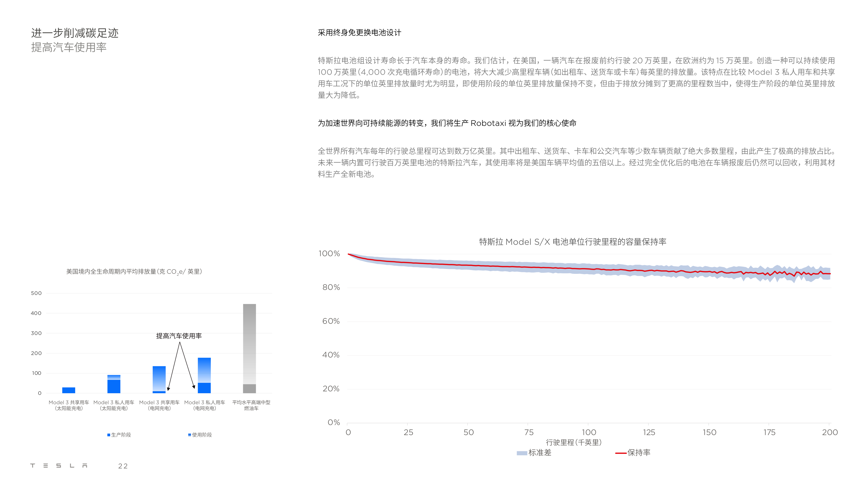Click the Model 3 共享用车 (太阳能充电) bar
This screenshot has height=489, width=868.
[69, 390]
